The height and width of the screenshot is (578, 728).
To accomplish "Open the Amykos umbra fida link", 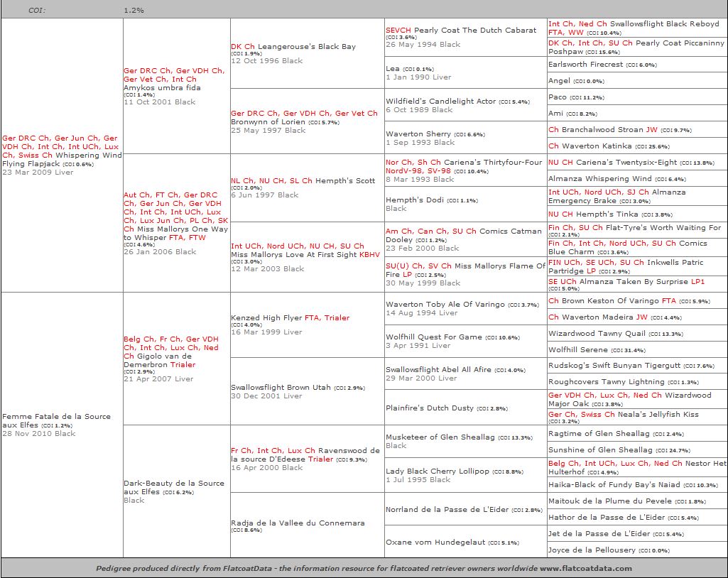I will click(162, 88).
